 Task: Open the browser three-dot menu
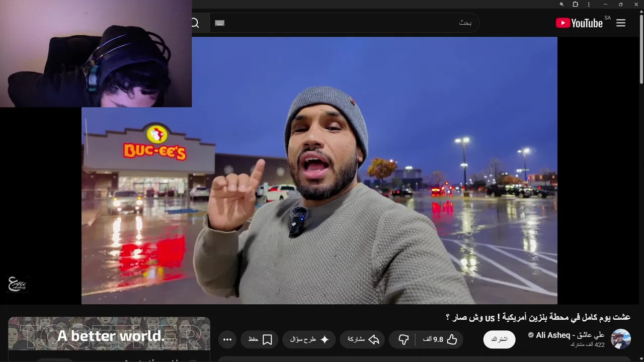(x=589, y=5)
